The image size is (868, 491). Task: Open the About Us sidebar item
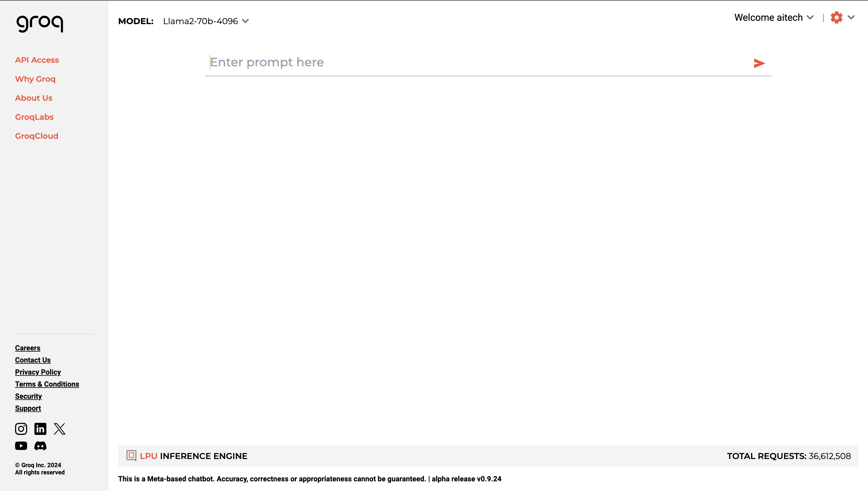34,98
